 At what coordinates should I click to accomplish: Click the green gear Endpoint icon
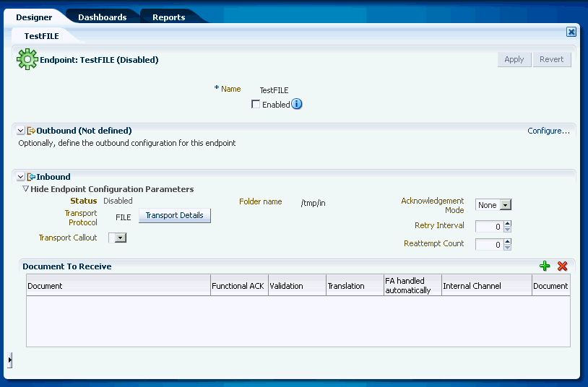27,59
